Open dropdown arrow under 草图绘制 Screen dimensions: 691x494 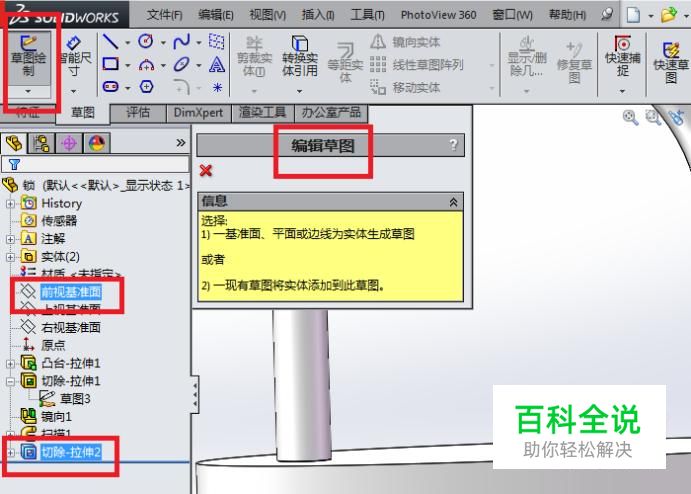coord(28,91)
